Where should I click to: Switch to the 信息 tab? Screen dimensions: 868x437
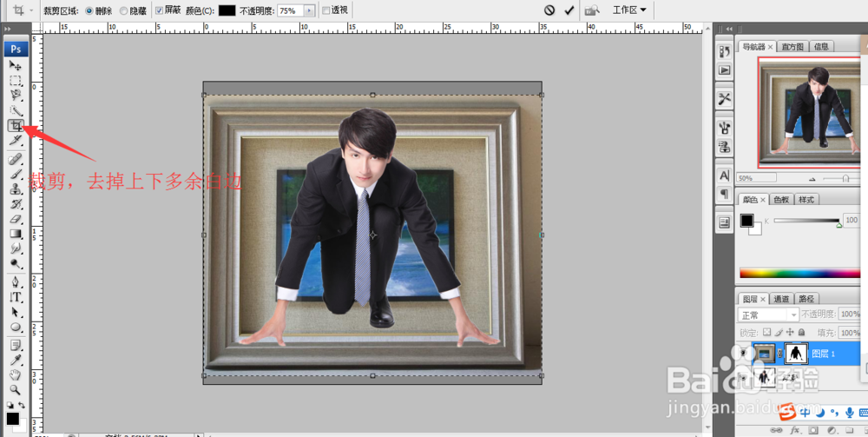tap(821, 47)
